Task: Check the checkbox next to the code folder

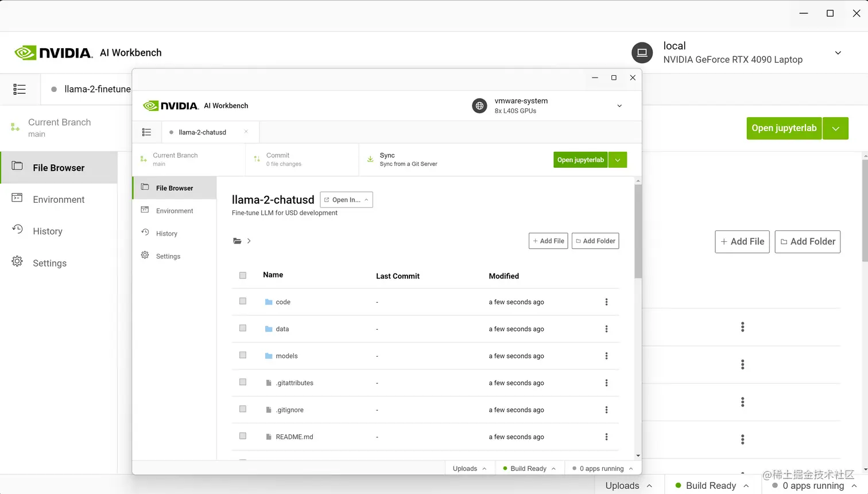Action: [x=242, y=301]
